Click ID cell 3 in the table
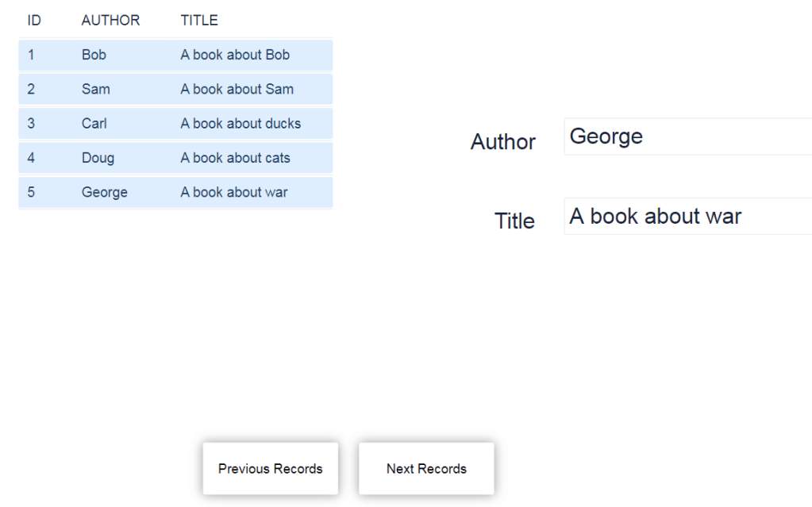The image size is (812, 507). click(x=31, y=124)
